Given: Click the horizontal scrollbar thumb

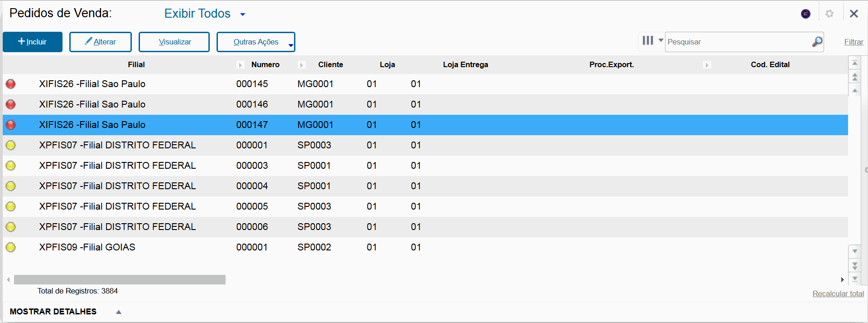Looking at the screenshot, I should click(x=120, y=279).
